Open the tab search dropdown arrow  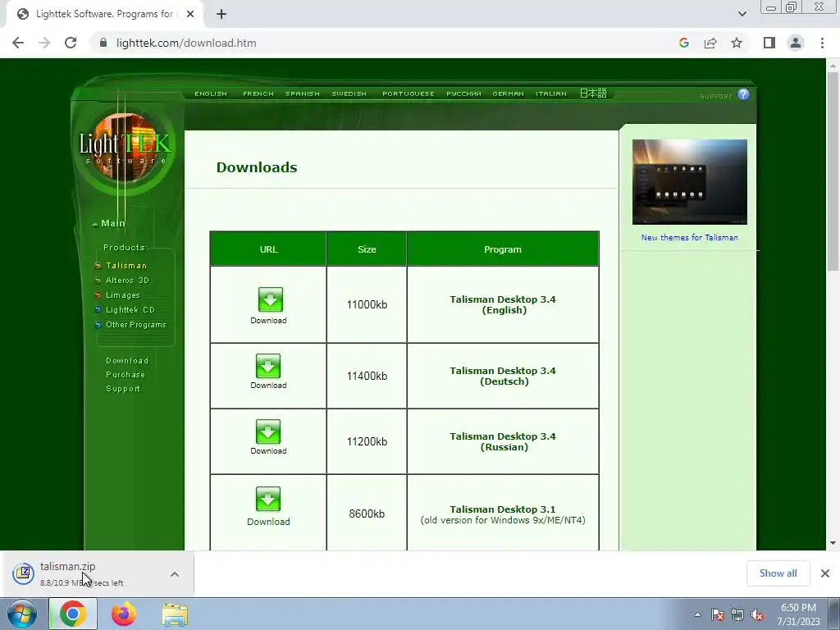[742, 14]
